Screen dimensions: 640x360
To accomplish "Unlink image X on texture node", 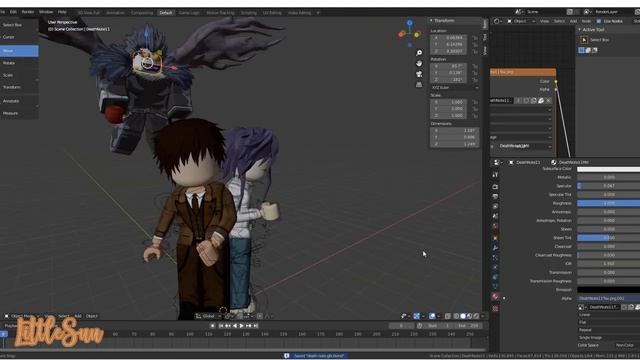I will 549,100.
